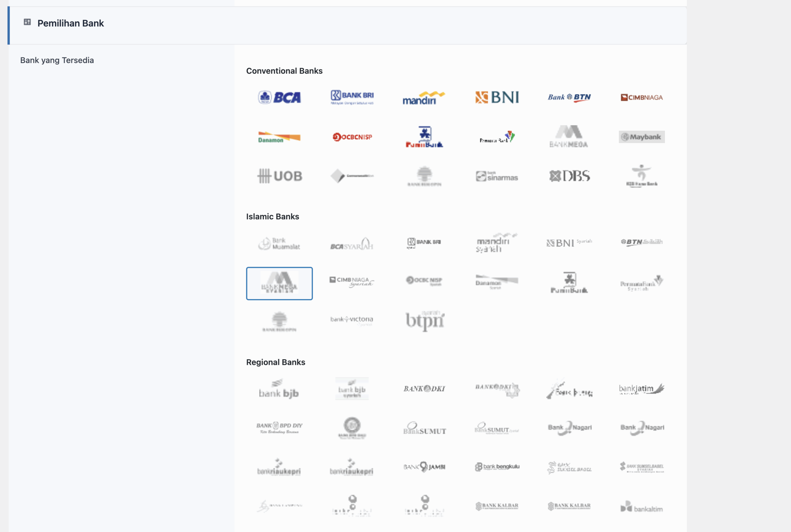
Task: Click the 'Bank yang Tersedia' label
Action: pyautogui.click(x=57, y=60)
